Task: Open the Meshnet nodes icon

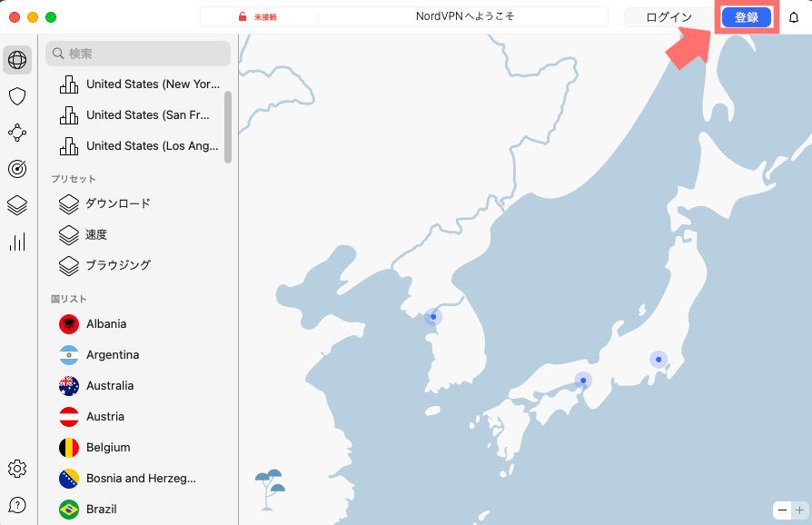Action: (x=17, y=133)
